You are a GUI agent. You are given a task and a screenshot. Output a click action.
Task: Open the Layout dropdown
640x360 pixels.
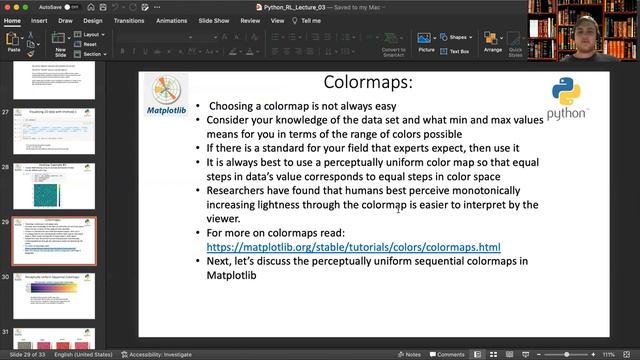point(89,35)
